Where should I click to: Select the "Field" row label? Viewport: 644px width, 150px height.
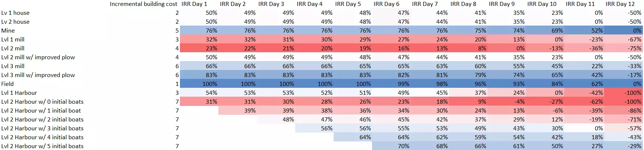pos(7,84)
